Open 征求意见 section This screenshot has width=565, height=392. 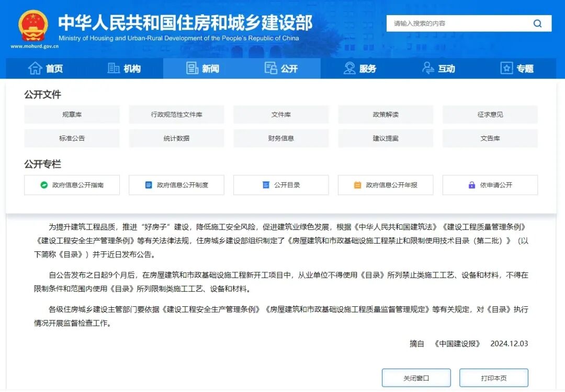click(x=490, y=114)
